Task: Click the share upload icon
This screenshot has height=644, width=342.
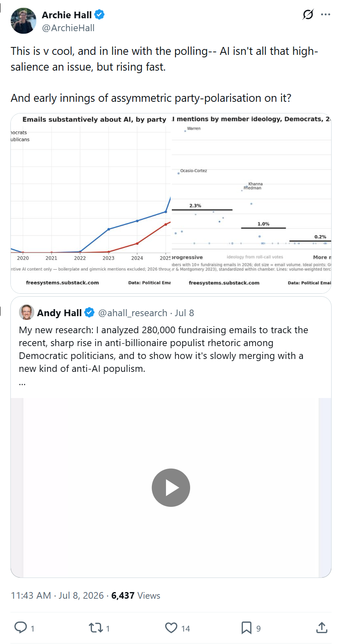Action: [x=322, y=627]
